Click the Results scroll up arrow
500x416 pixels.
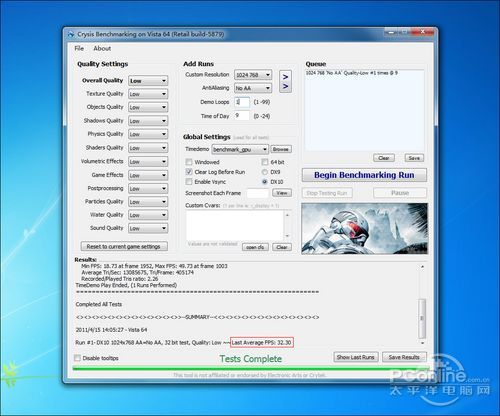coord(422,267)
